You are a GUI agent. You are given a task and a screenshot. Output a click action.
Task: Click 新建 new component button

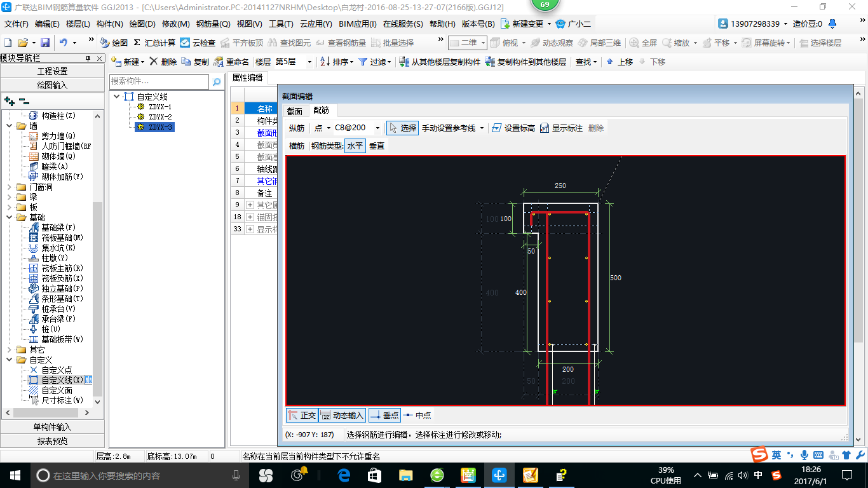[128, 62]
